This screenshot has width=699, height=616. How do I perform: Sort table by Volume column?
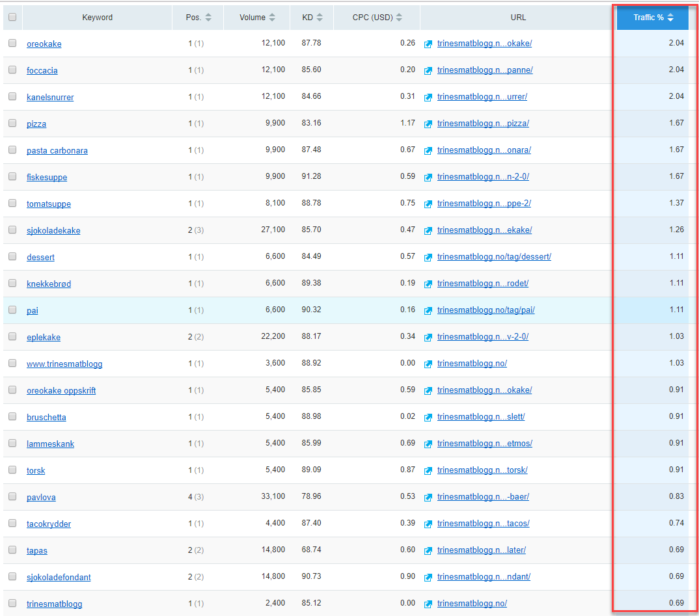pyautogui.click(x=257, y=18)
